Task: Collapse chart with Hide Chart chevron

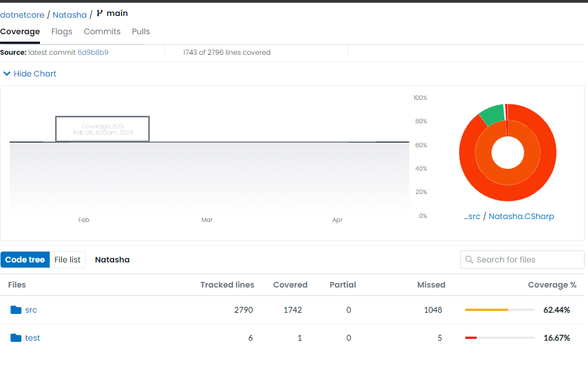Action: pos(7,74)
